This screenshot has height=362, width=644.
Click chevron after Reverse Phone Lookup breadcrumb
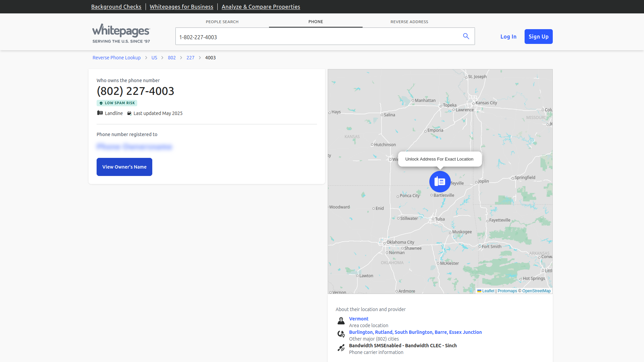[146, 58]
